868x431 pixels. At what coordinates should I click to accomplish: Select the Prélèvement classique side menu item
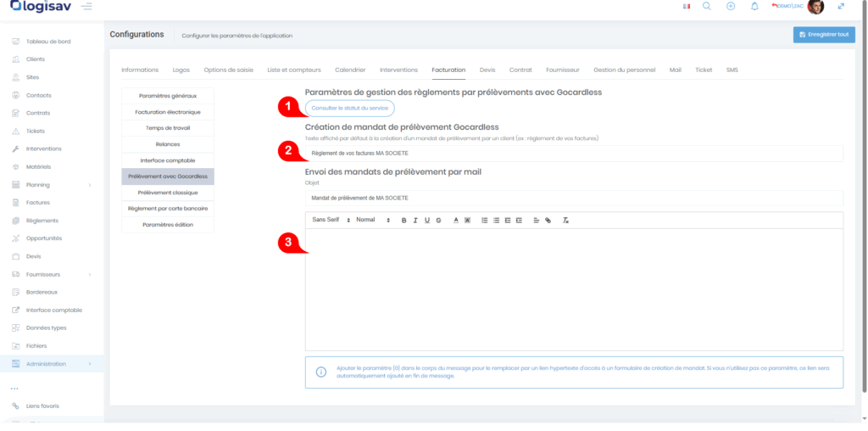point(168,193)
